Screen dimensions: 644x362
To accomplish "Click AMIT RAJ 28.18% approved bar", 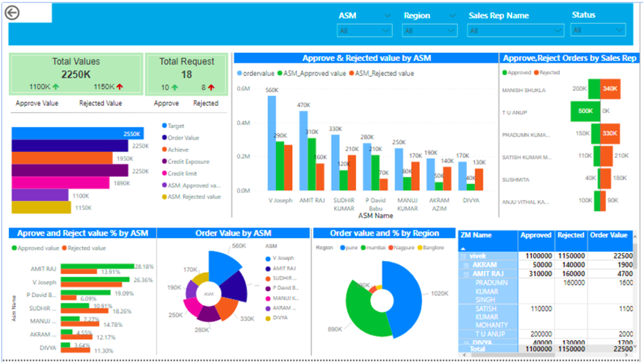I will pos(98,266).
